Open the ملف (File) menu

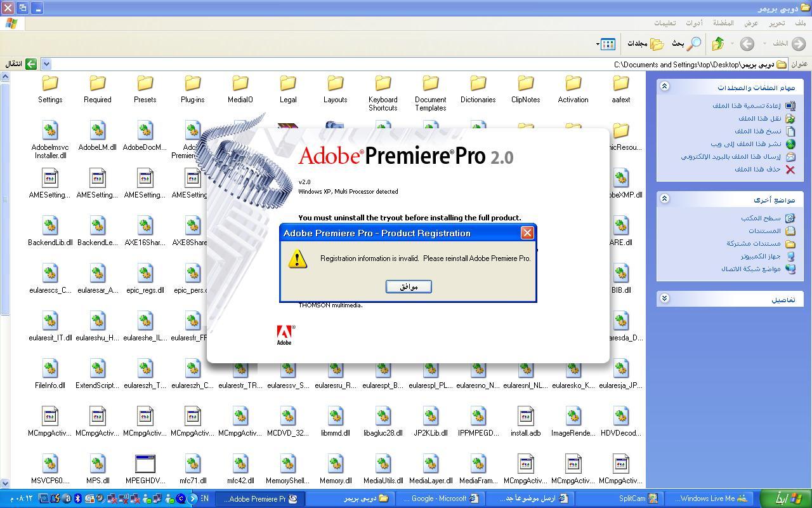801,23
